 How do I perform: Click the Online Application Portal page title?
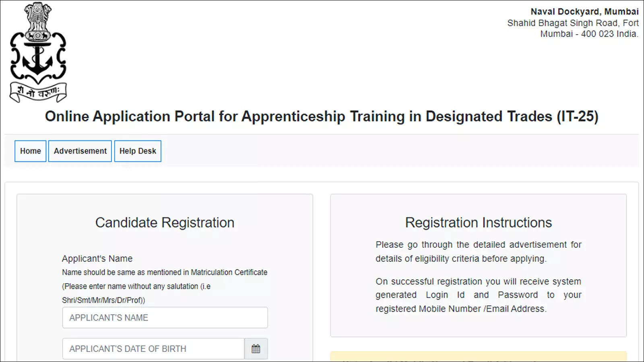click(x=322, y=116)
